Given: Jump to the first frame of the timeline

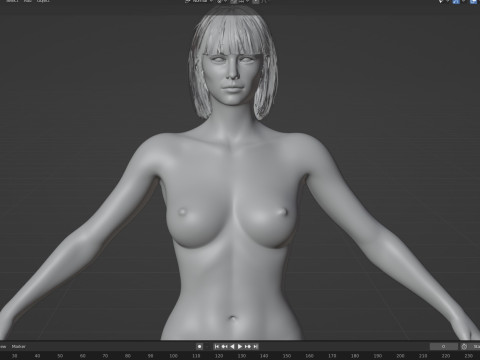Looking at the screenshot, I should pyautogui.click(x=217, y=347).
